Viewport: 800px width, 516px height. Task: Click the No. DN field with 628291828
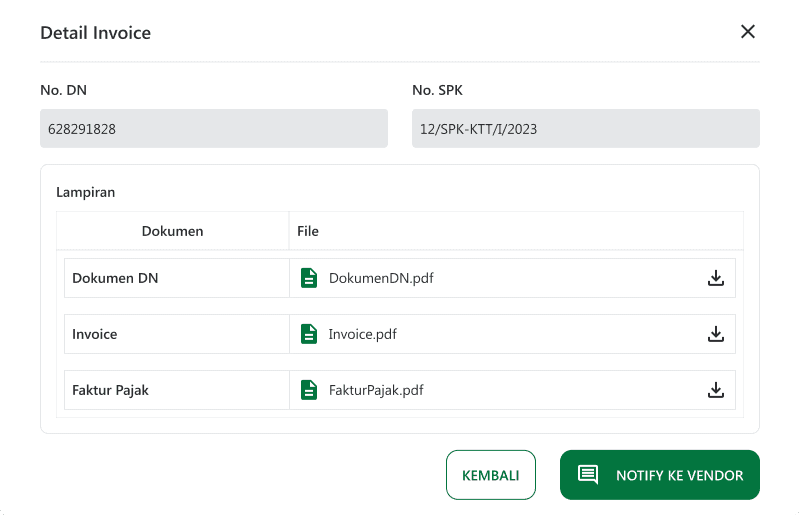tap(214, 129)
